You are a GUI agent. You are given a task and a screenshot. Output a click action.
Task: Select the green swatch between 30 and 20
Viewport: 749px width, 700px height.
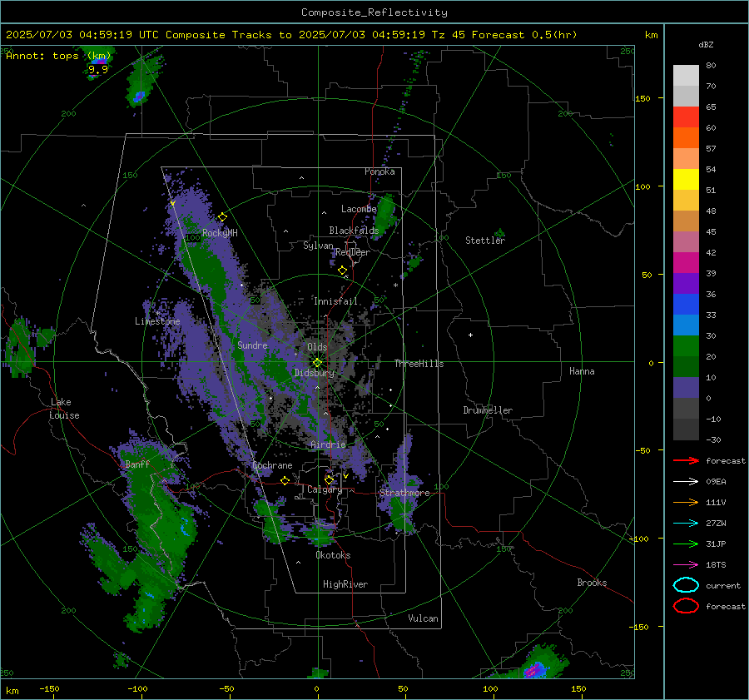(686, 346)
